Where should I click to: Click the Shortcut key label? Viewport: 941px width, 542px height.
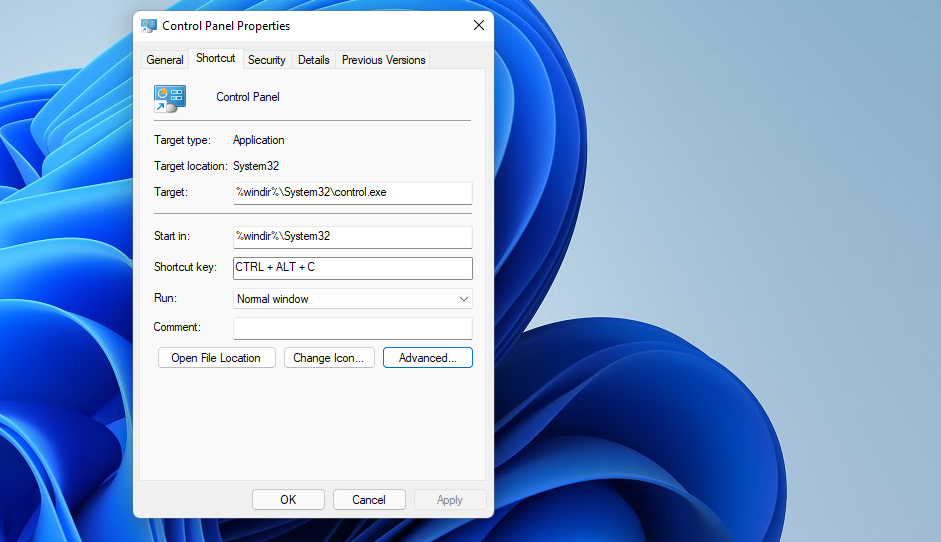pos(185,267)
